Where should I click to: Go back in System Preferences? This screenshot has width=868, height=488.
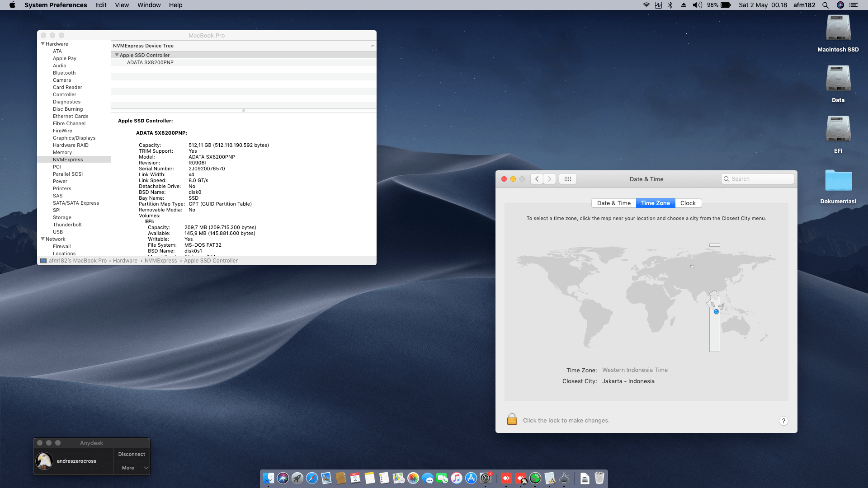pos(537,179)
